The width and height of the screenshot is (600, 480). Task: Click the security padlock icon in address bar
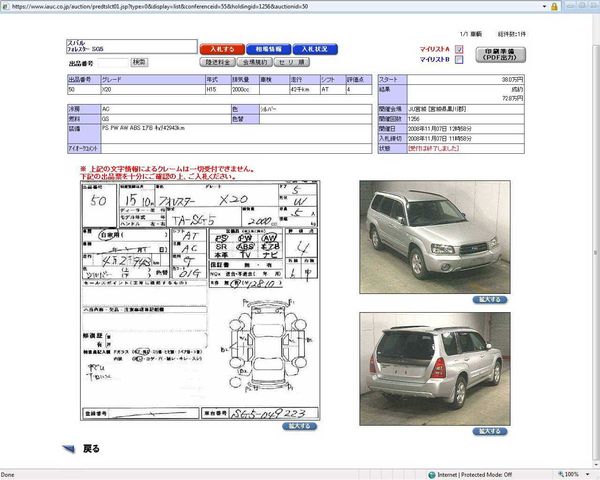point(554,7)
